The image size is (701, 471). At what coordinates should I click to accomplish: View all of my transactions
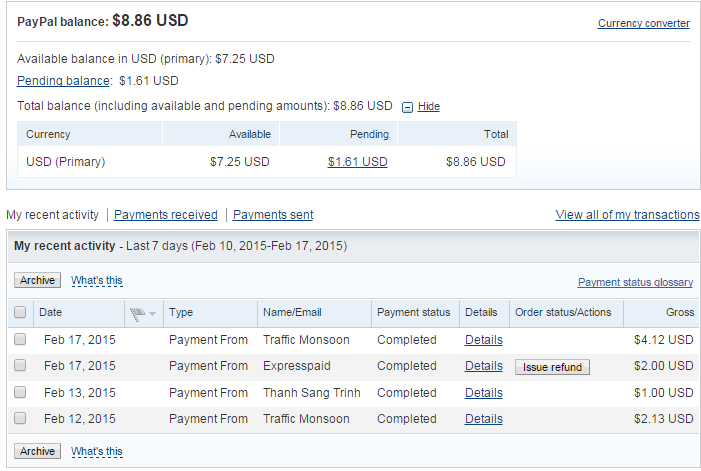[627, 215]
